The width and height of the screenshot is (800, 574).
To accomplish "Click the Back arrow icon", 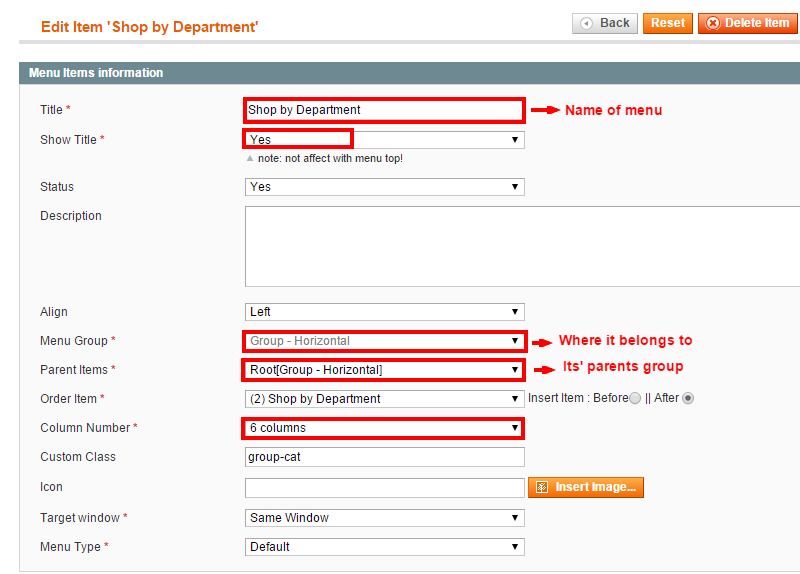I will [587, 23].
